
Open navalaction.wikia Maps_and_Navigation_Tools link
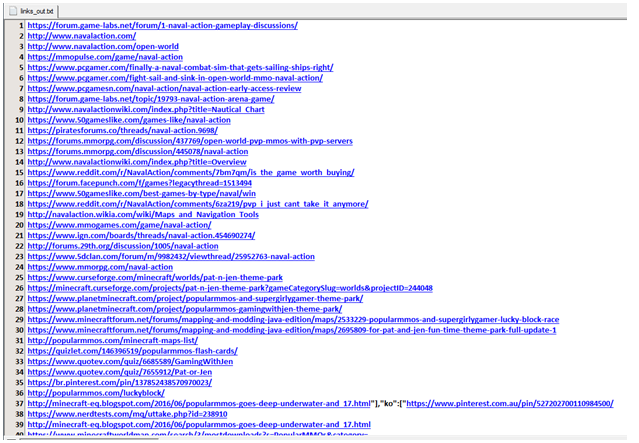pyautogui.click(x=143, y=214)
